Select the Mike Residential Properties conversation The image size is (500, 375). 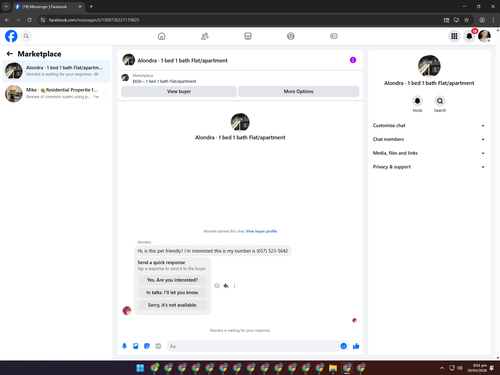tap(56, 93)
